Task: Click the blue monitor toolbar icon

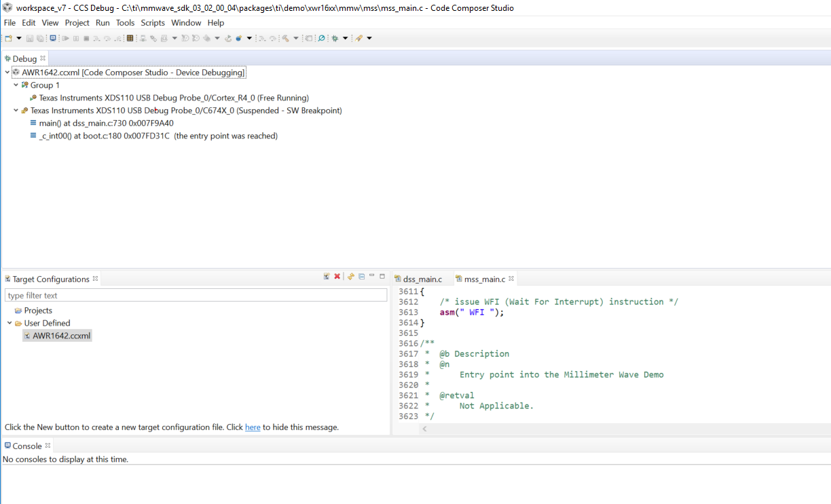Action: point(53,38)
